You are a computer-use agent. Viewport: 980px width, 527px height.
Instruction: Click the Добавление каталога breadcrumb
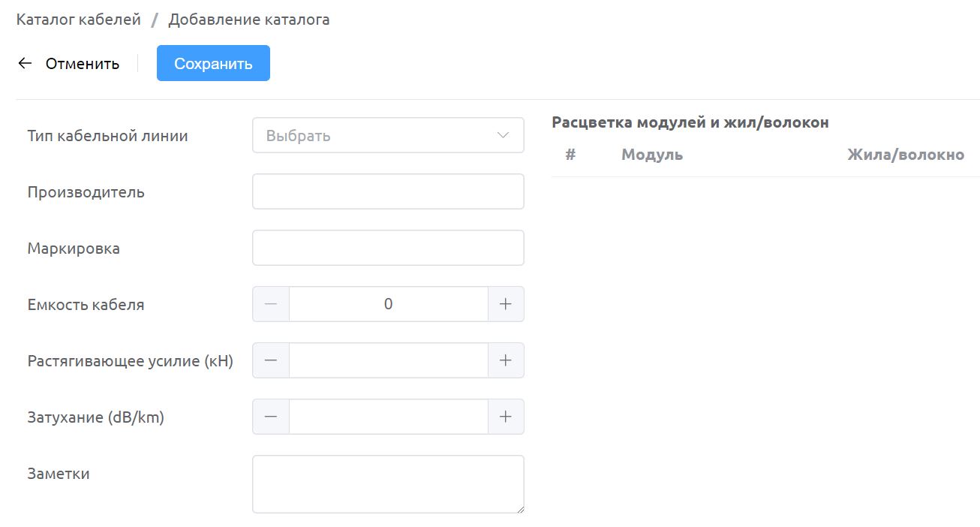[x=249, y=20]
